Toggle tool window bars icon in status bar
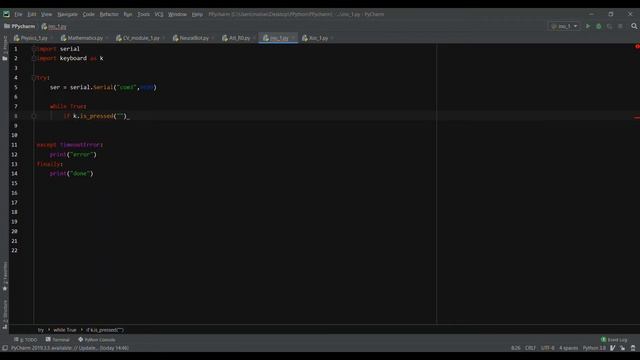The width and height of the screenshot is (640, 360). coord(5,348)
